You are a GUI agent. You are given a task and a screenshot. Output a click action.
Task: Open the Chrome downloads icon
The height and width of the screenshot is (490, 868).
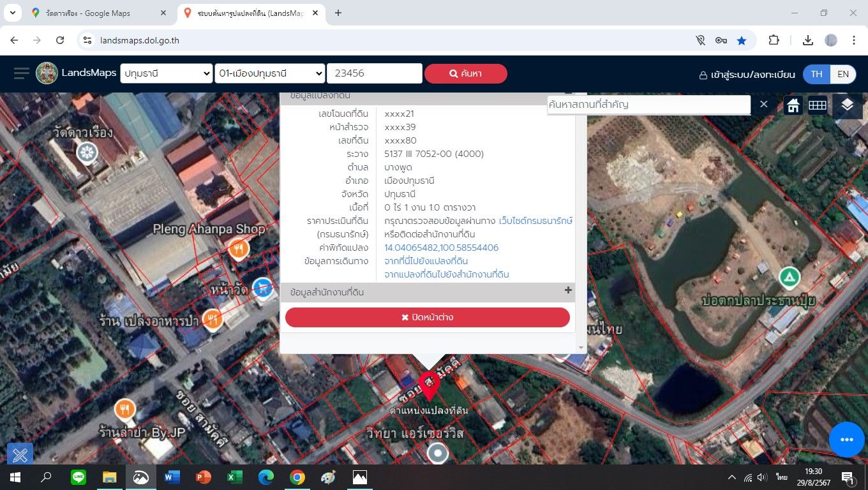tap(807, 40)
